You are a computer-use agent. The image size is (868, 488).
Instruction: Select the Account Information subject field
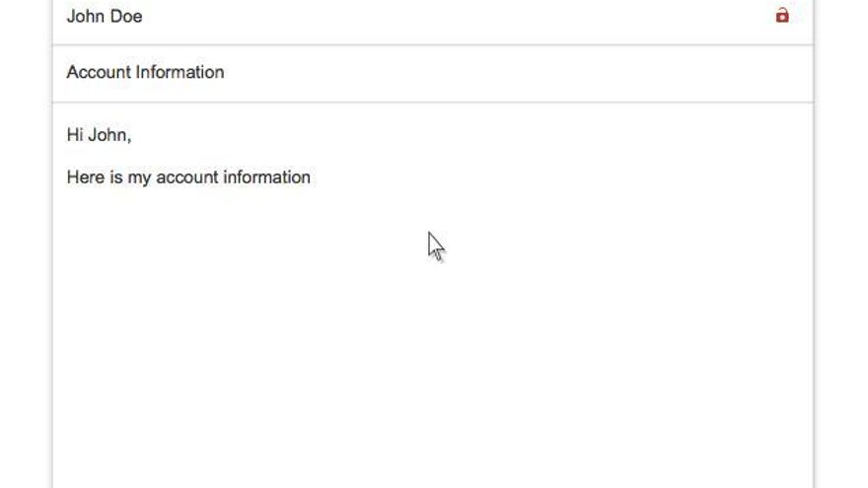[x=433, y=73]
